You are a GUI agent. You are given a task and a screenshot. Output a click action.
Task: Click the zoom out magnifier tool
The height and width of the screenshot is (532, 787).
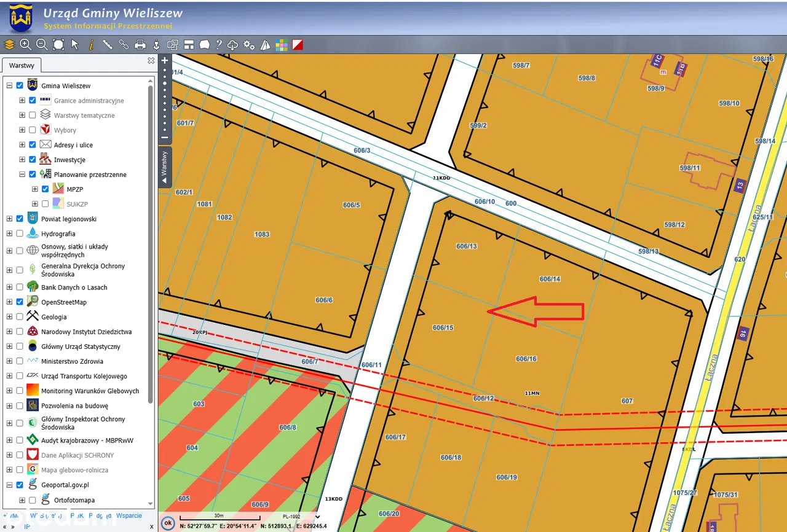(42, 45)
